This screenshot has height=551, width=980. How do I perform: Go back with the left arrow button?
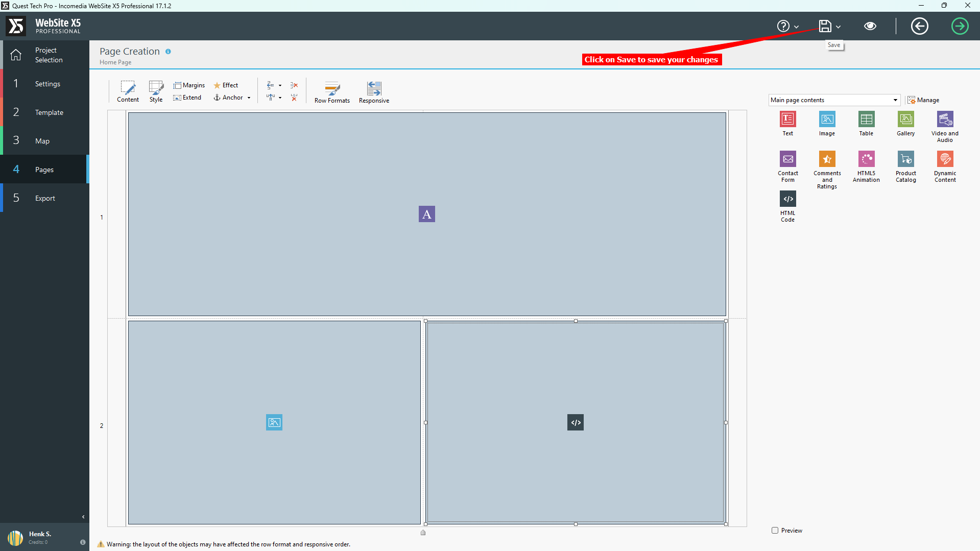click(919, 26)
